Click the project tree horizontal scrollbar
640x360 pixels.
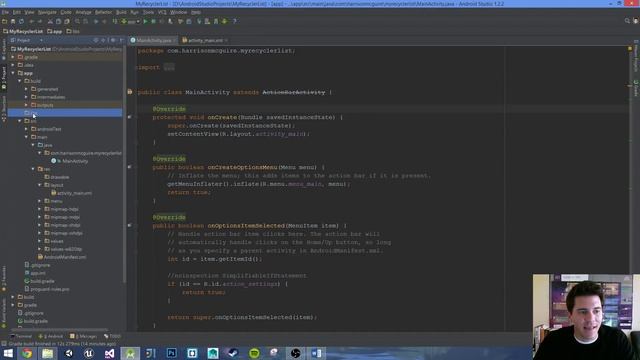pos(59,329)
